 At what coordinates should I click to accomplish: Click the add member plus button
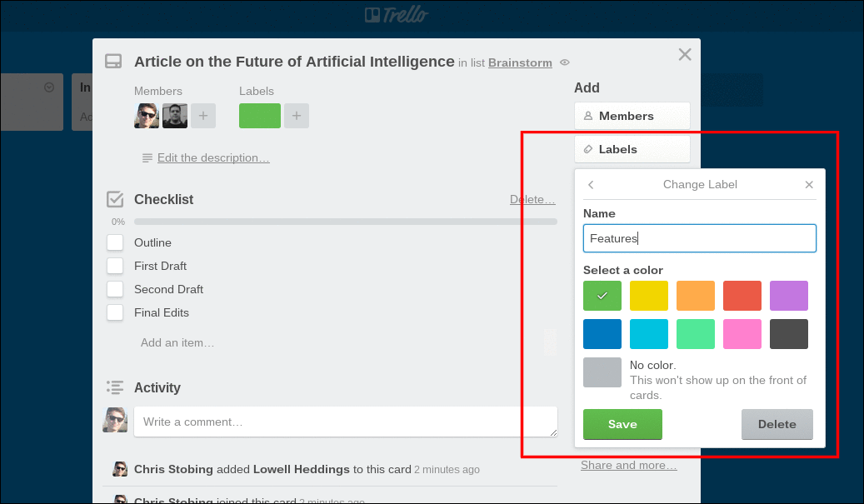203,116
